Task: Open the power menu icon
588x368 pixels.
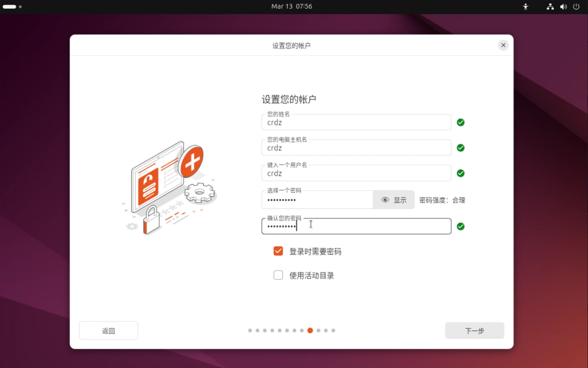Action: pos(576,7)
